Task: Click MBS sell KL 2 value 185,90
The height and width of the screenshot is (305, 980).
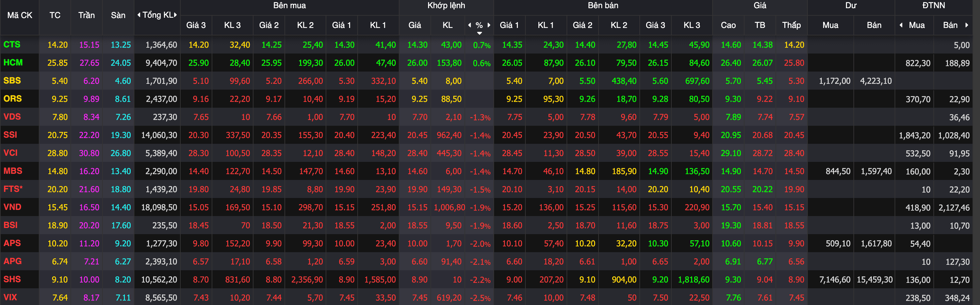Action: 624,171
